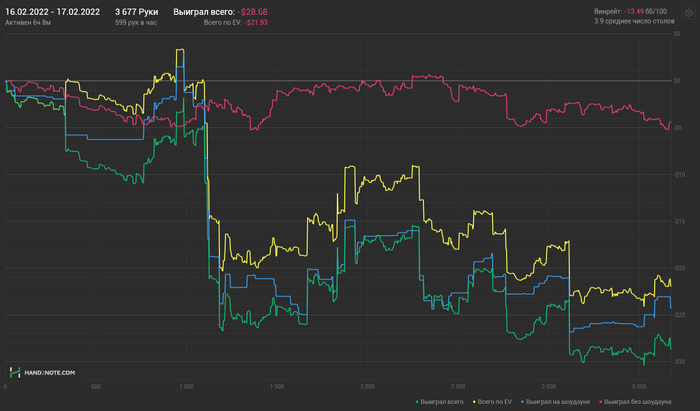700x411 pixels.
Task: Click the '3.9 среднее число столов' text
Action: (x=634, y=21)
